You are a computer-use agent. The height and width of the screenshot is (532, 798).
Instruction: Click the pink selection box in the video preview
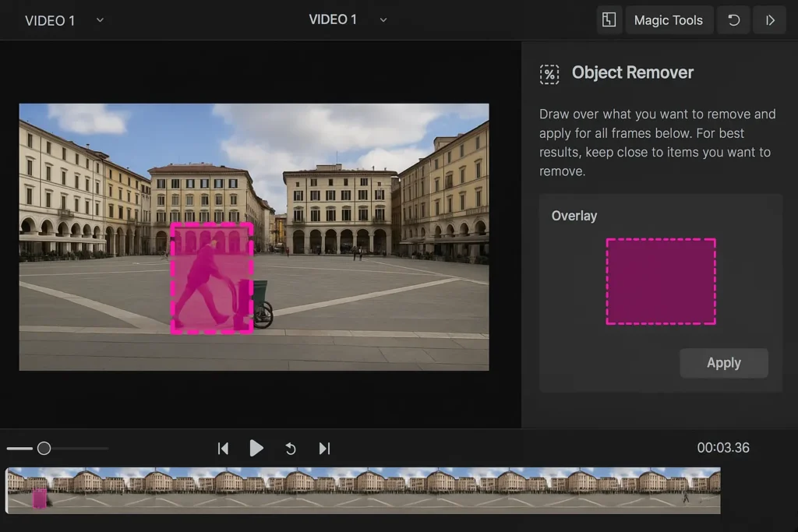pyautogui.click(x=212, y=278)
